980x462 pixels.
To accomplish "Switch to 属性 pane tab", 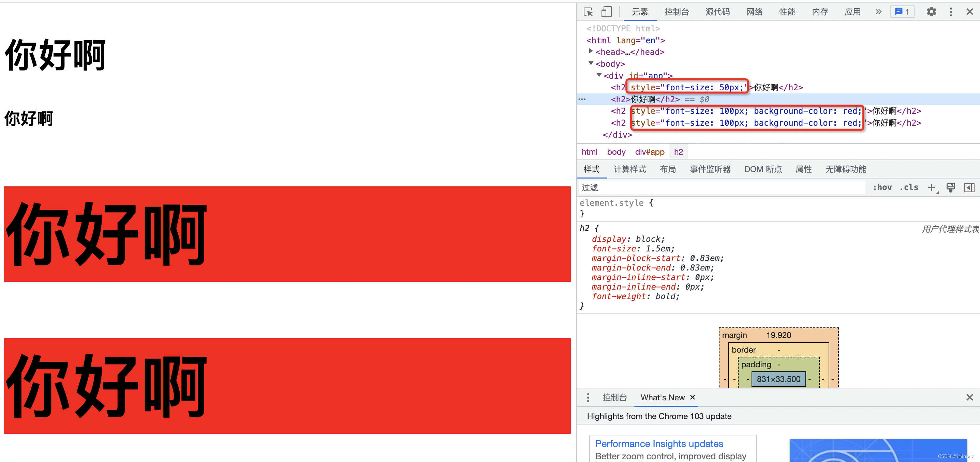I will (803, 169).
